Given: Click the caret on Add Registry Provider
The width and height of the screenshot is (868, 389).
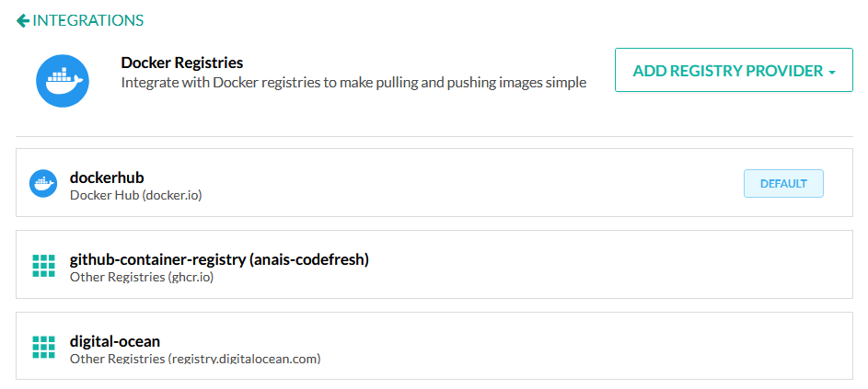Looking at the screenshot, I should pyautogui.click(x=831, y=73).
